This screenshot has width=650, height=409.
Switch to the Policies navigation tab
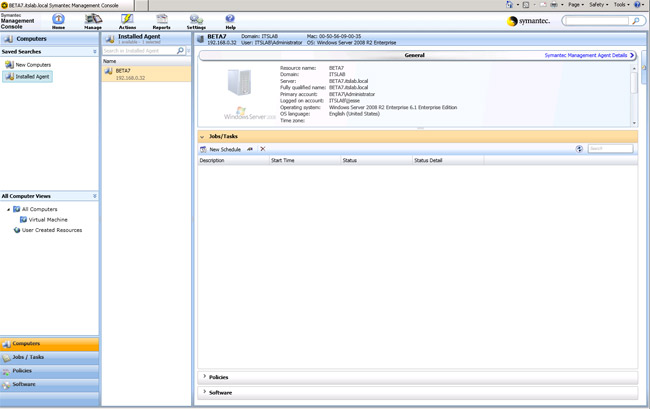tap(49, 371)
